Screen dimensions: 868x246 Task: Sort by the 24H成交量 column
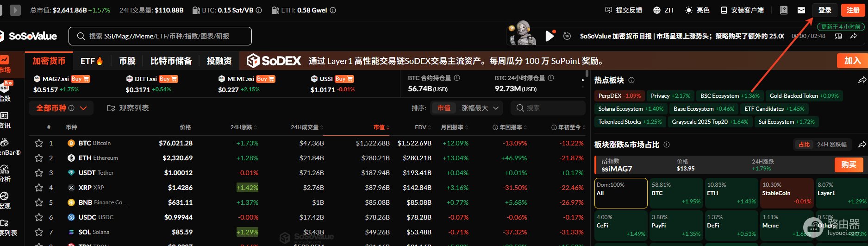pos(307,127)
